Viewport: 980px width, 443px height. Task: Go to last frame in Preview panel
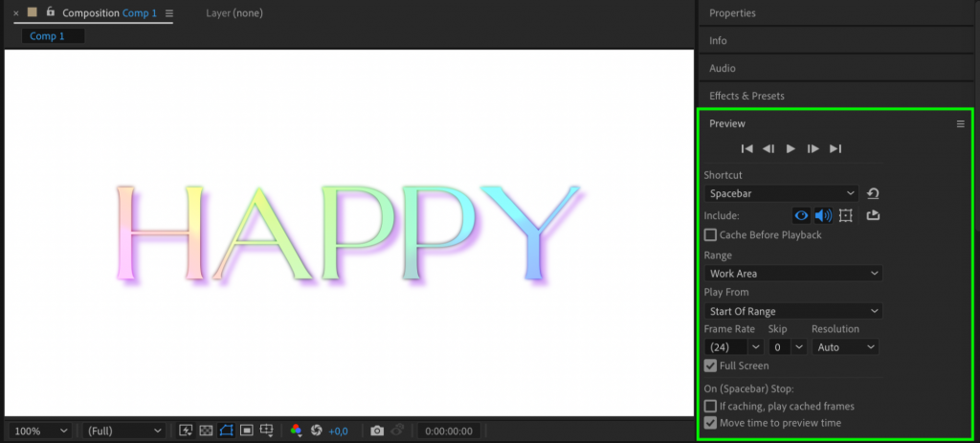coord(835,148)
